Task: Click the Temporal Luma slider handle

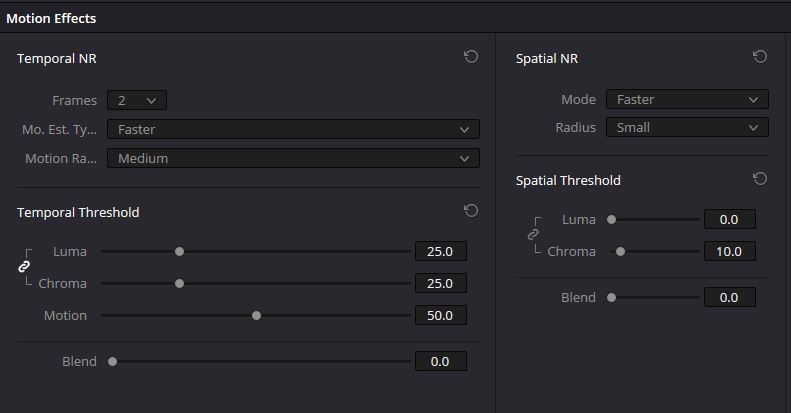Action: (179, 252)
